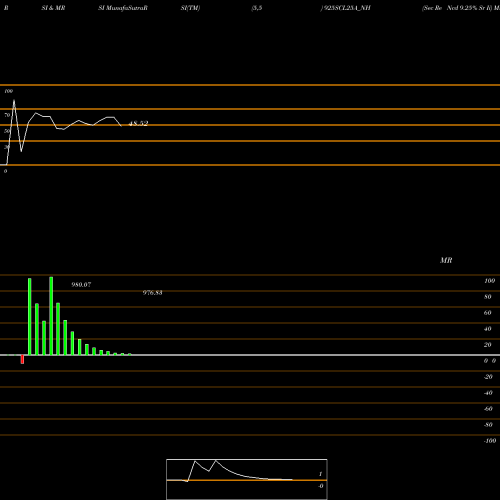Click the MR axis label -40

488,393
